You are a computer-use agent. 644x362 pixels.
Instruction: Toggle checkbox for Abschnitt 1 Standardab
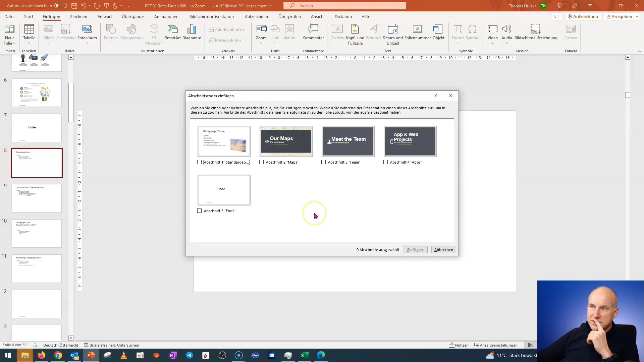200,162
